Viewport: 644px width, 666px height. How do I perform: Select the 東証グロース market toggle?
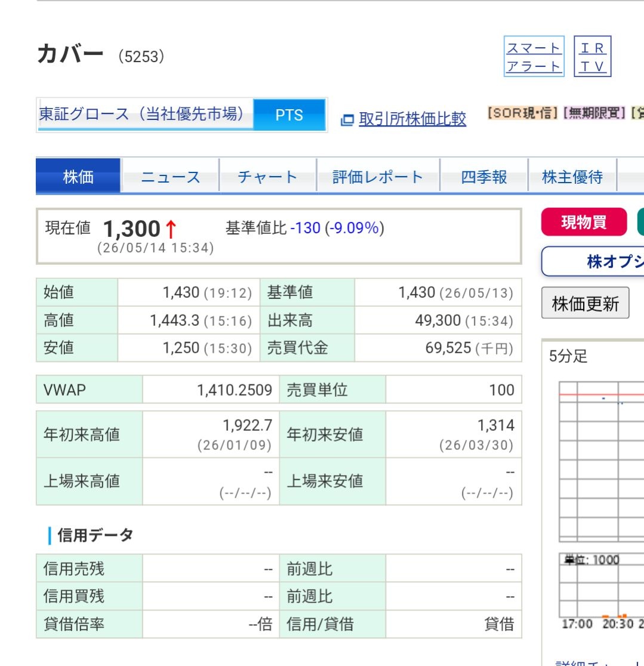[145, 115]
